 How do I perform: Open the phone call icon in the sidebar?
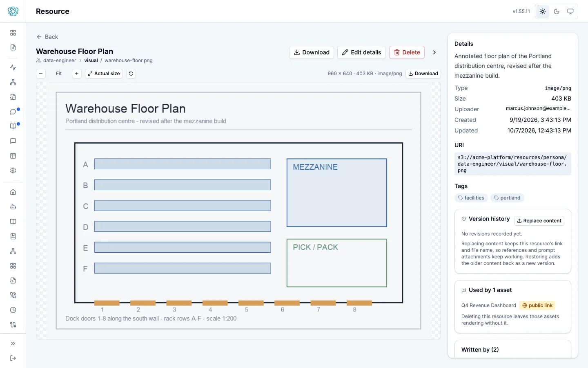13,295
